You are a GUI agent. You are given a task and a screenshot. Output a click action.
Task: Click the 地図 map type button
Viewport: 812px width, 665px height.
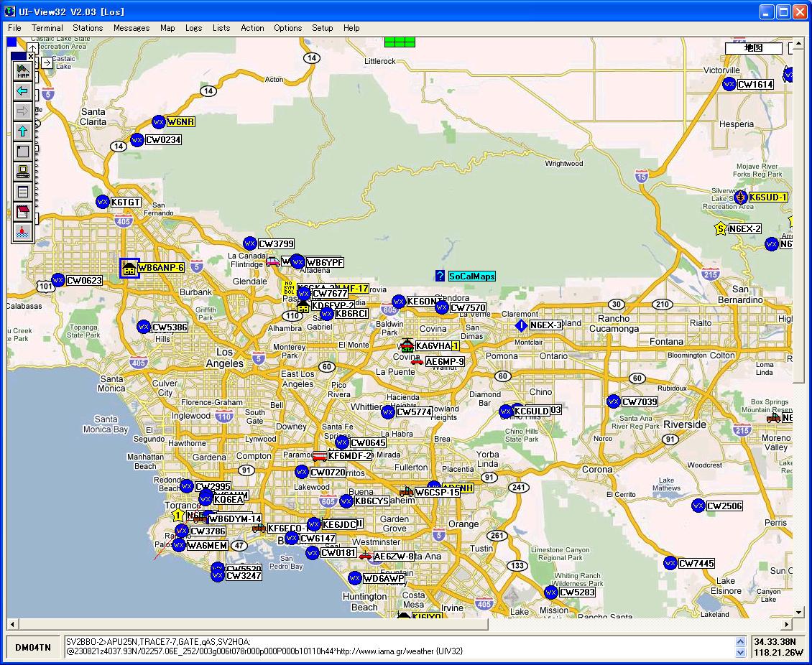click(754, 48)
